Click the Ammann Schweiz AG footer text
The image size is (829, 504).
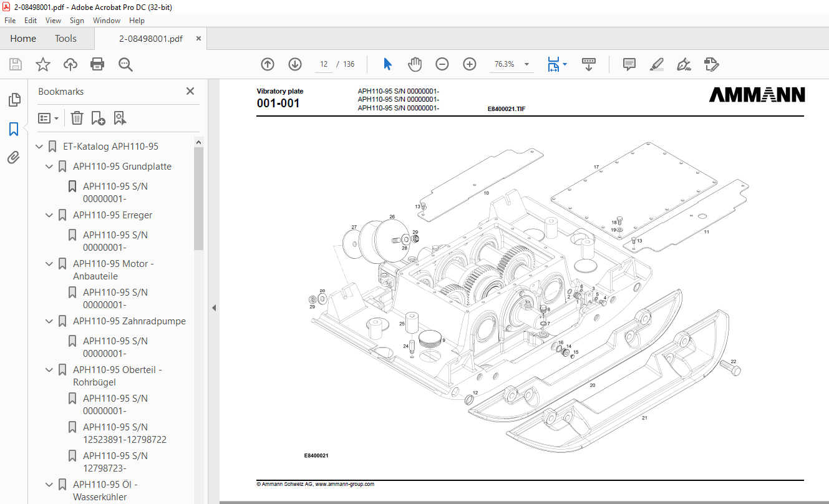pos(316,484)
